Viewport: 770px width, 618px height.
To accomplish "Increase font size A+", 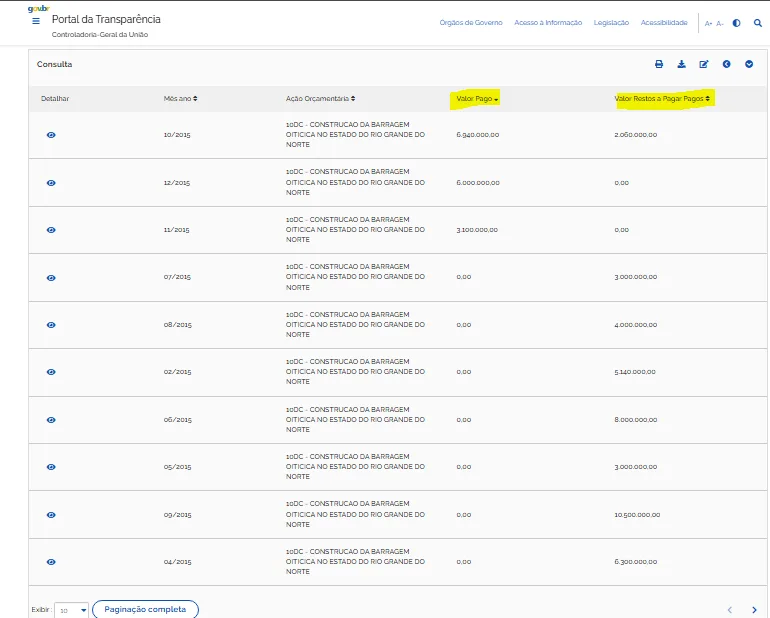I will pos(708,23).
